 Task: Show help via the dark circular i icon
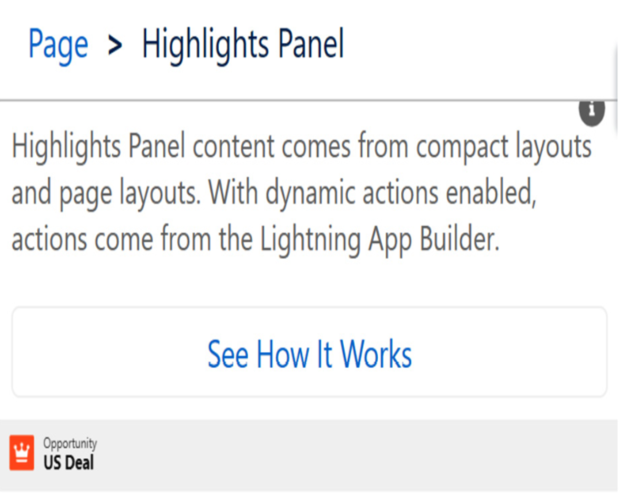click(592, 112)
